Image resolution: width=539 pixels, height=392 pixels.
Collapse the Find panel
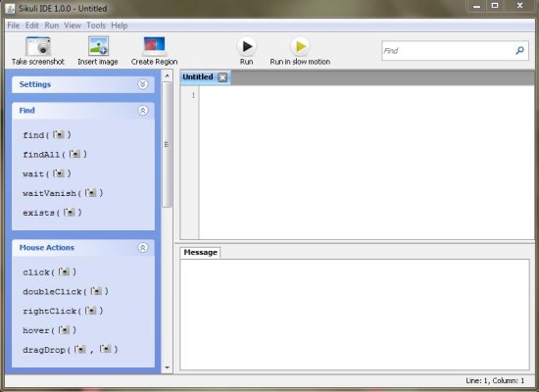coord(143,111)
